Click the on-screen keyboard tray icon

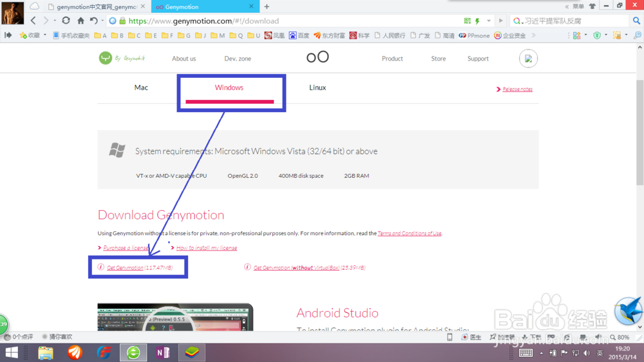tap(526, 353)
